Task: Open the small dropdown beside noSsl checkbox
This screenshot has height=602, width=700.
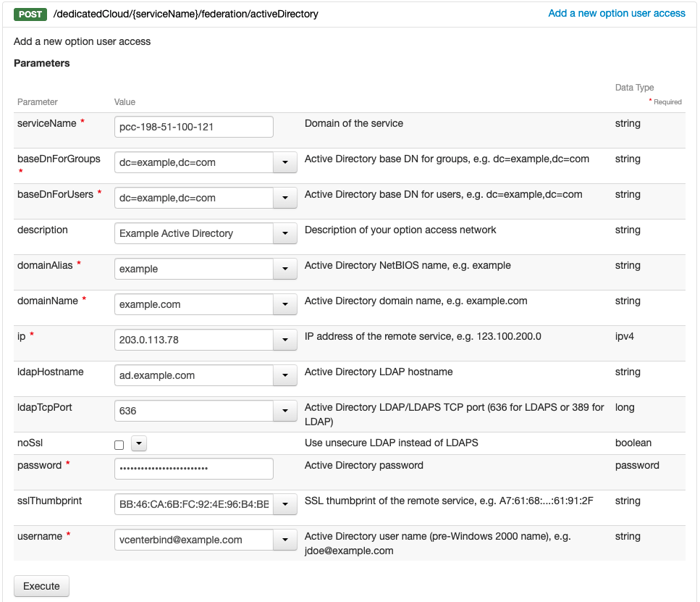Action: 139,443
